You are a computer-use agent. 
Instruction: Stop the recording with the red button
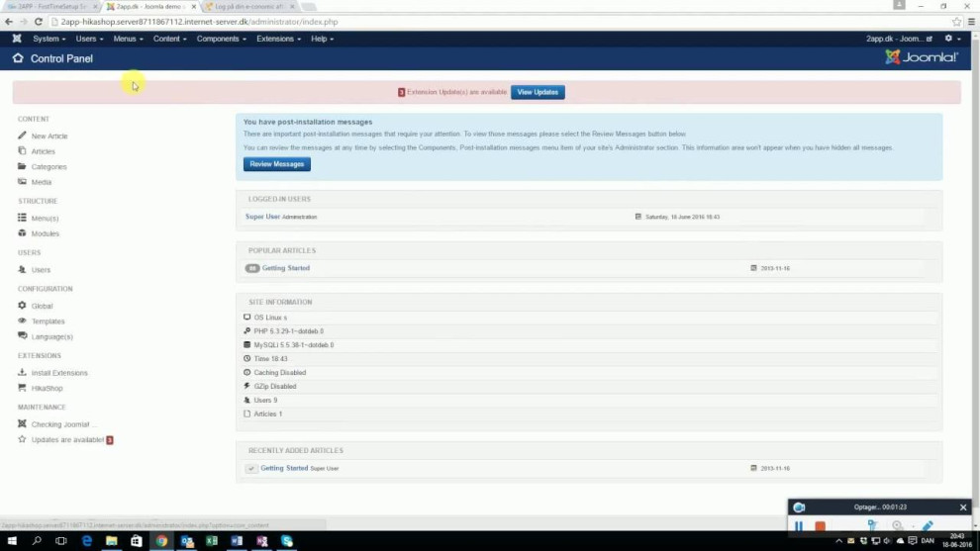click(x=821, y=527)
